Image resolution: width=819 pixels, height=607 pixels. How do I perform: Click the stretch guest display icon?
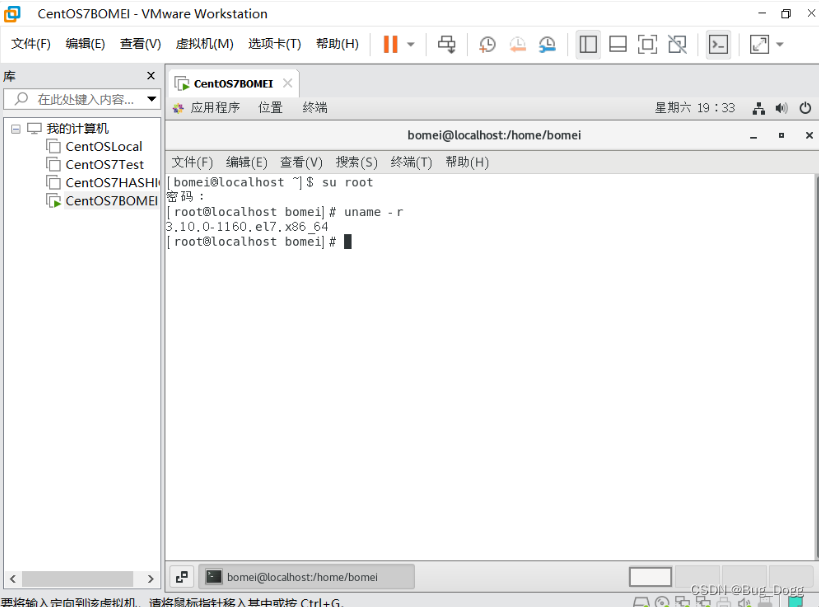point(759,44)
